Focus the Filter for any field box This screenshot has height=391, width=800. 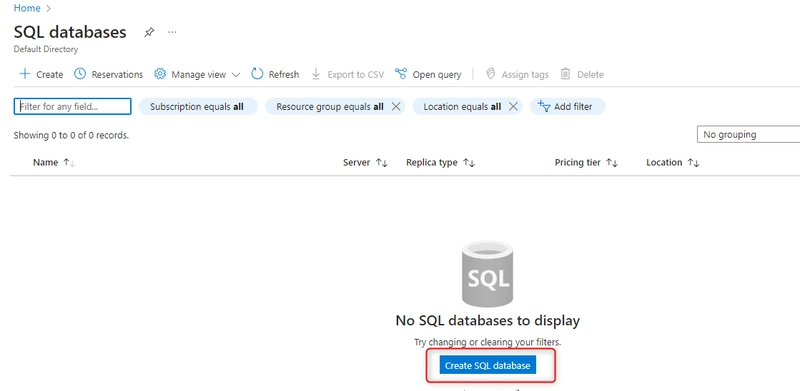pyautogui.click(x=72, y=107)
